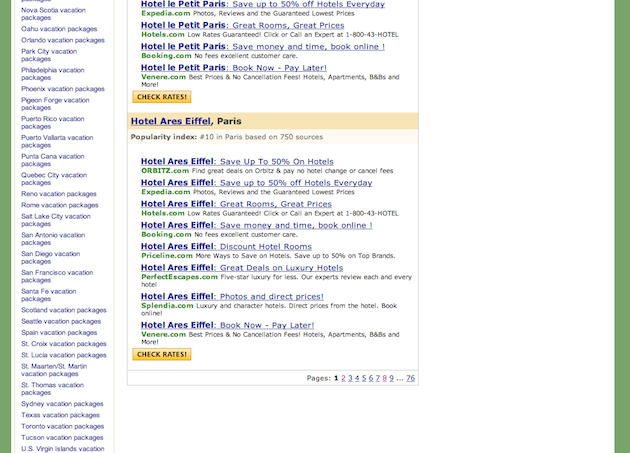This screenshot has height=453, width=630.
Task: Open Salt Lake City vacation packages link
Action: (56, 220)
